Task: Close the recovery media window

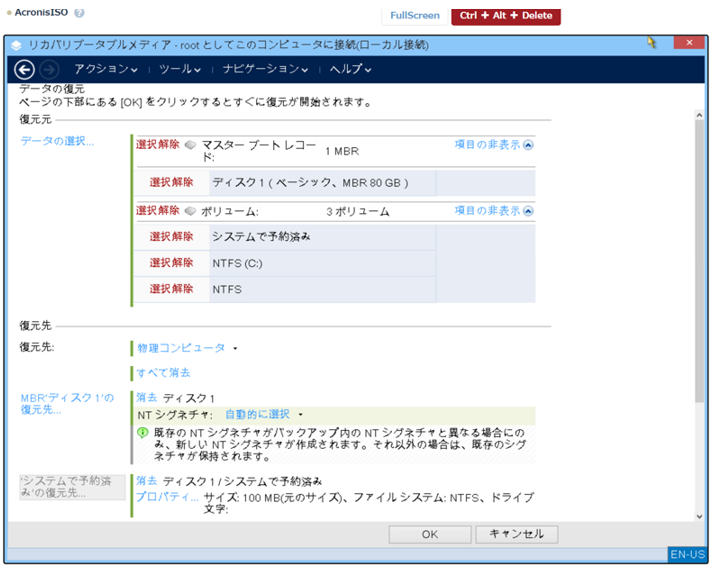Action: (x=689, y=43)
